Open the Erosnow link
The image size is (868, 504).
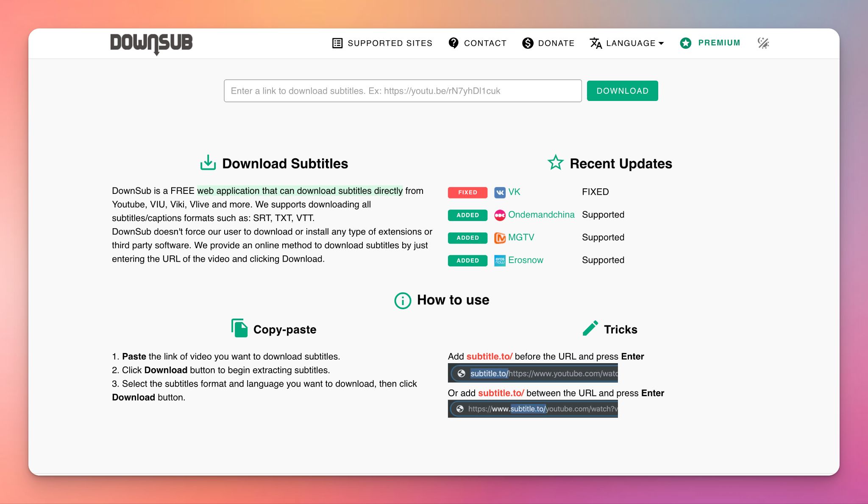click(x=526, y=260)
